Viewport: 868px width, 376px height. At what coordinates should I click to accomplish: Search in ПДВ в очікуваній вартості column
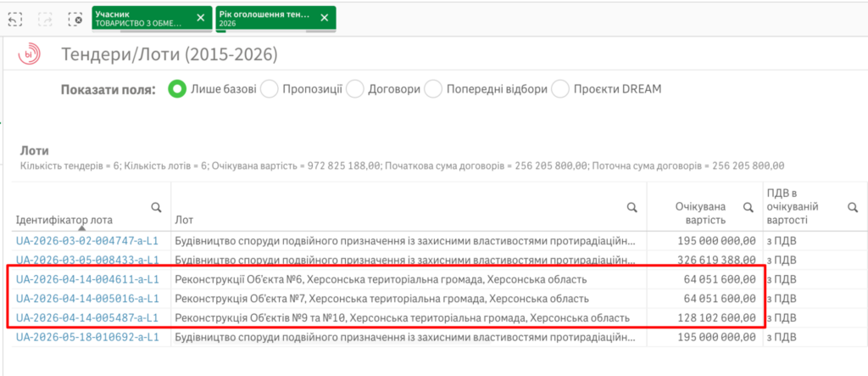tap(853, 207)
